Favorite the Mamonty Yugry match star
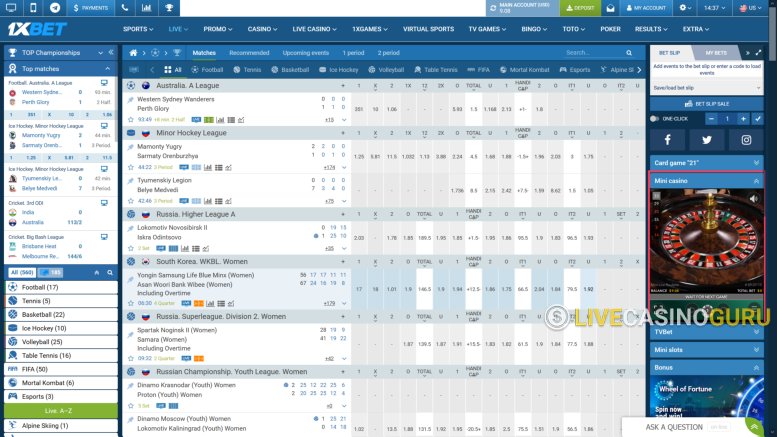777x437 pixels. [x=131, y=167]
